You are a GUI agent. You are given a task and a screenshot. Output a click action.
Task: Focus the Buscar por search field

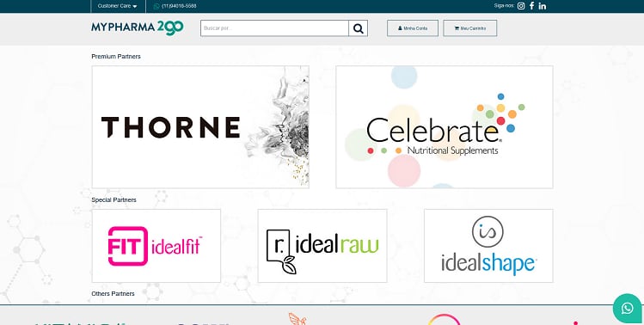coord(274,28)
